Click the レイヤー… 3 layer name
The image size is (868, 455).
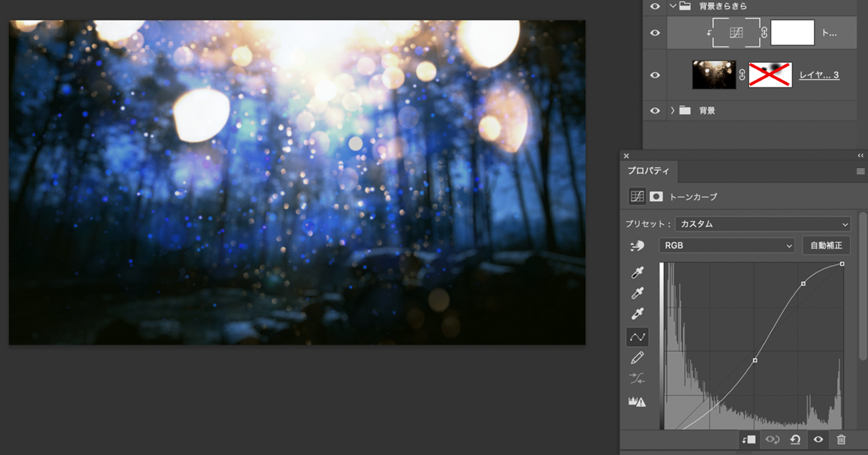pos(819,75)
